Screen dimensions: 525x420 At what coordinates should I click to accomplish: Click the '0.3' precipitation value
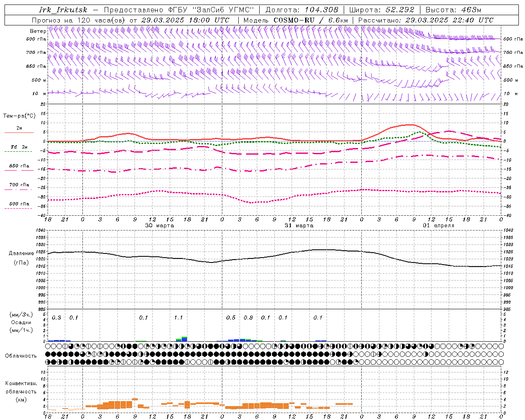click(x=57, y=317)
